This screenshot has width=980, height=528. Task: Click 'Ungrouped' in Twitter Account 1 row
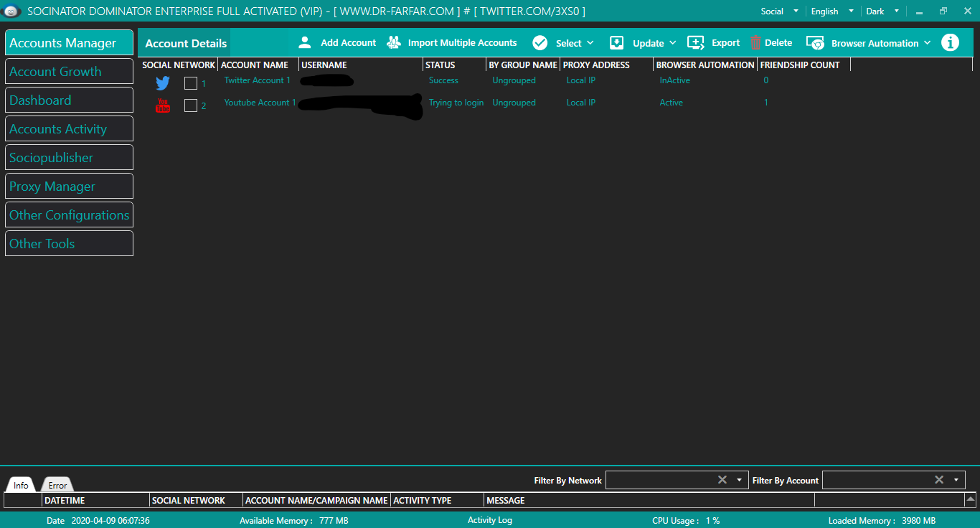pyautogui.click(x=514, y=80)
